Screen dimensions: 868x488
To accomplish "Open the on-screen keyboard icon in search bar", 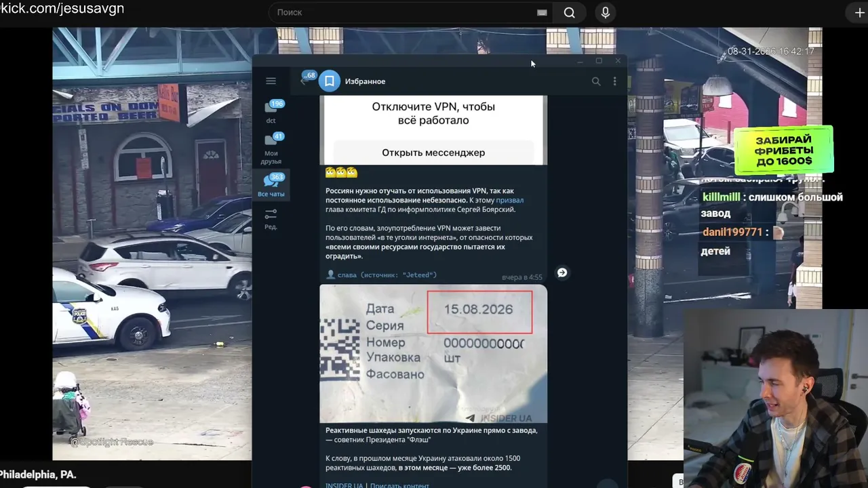I will click(542, 12).
